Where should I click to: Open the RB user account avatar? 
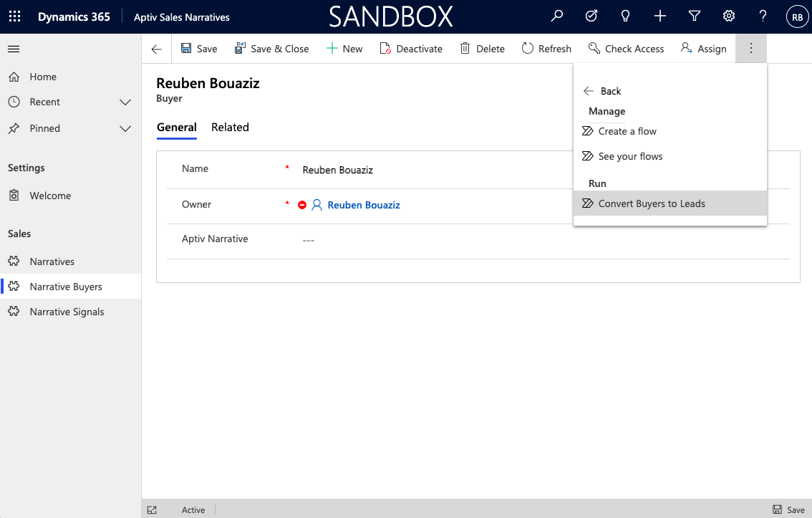click(797, 16)
